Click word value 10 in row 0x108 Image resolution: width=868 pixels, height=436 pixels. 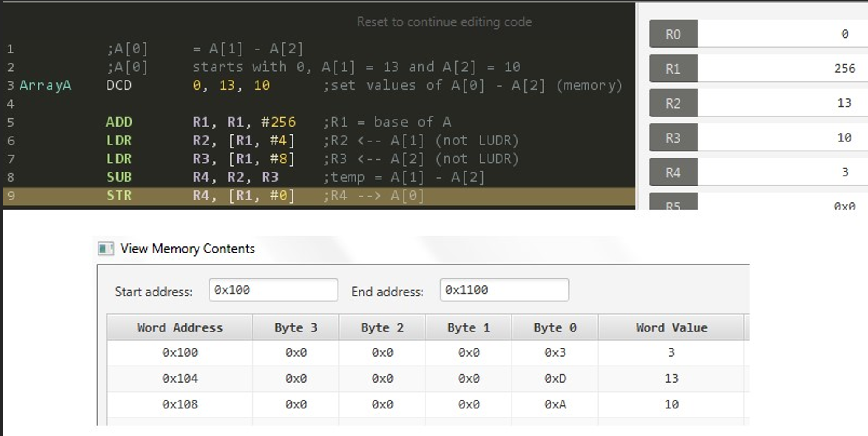tap(671, 404)
